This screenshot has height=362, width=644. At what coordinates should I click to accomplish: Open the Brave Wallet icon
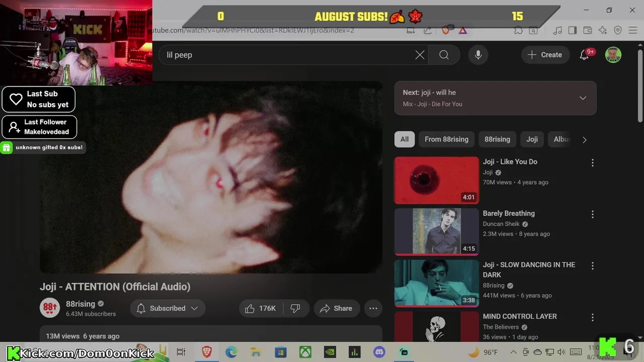tap(587, 30)
